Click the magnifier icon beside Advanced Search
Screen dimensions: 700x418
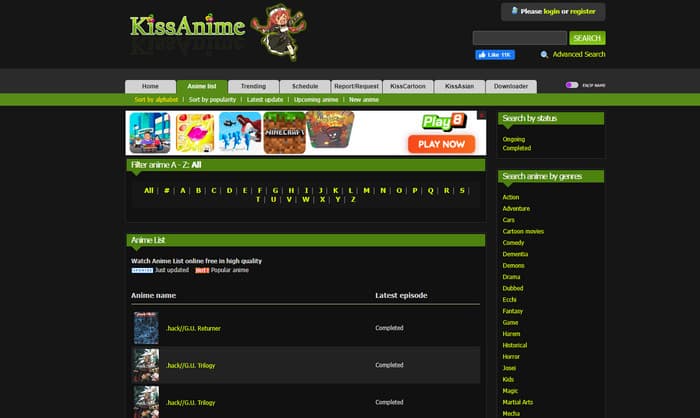click(x=544, y=54)
